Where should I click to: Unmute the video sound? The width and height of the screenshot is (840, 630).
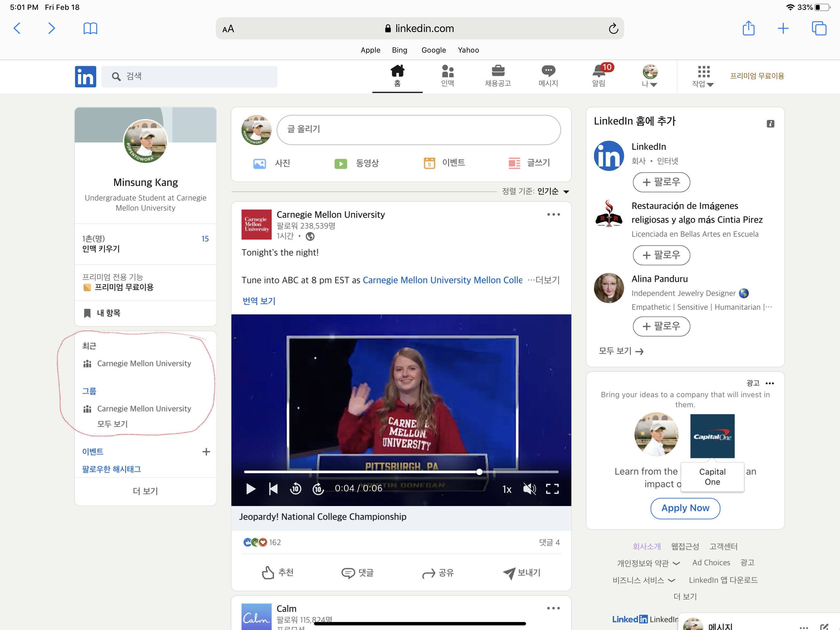point(529,488)
